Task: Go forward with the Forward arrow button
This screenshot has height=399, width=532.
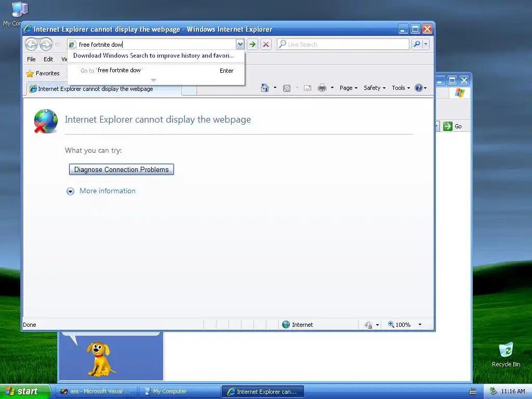Action: (x=46, y=44)
